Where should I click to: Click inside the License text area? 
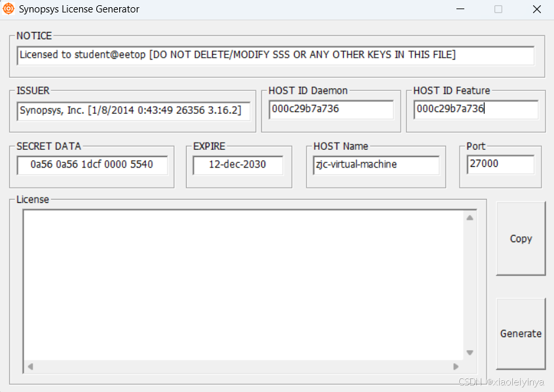244,285
